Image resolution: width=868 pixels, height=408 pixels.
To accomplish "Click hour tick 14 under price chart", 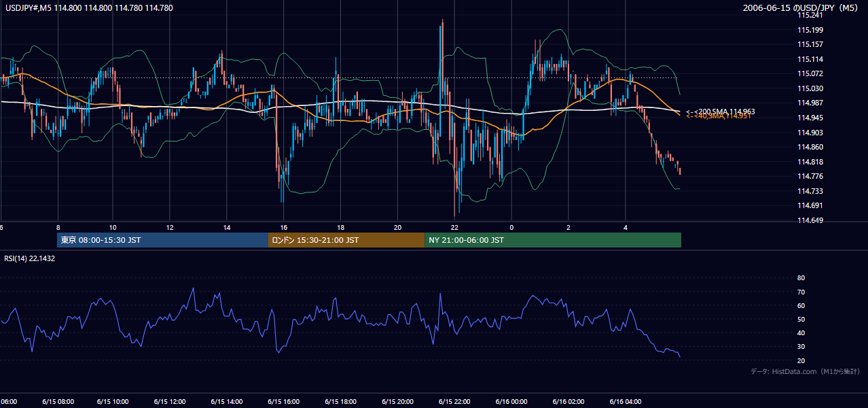I will point(226,227).
